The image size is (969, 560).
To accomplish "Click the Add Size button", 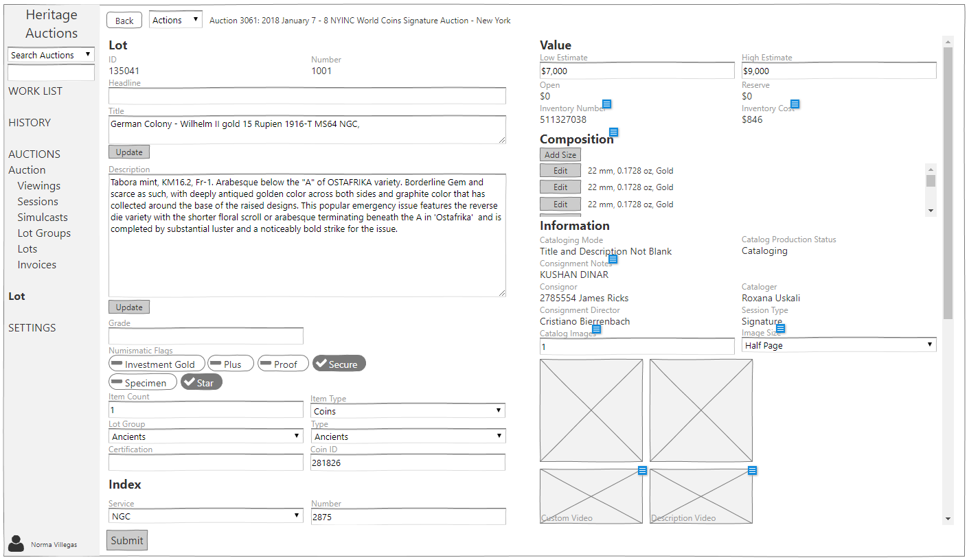I will pyautogui.click(x=560, y=155).
